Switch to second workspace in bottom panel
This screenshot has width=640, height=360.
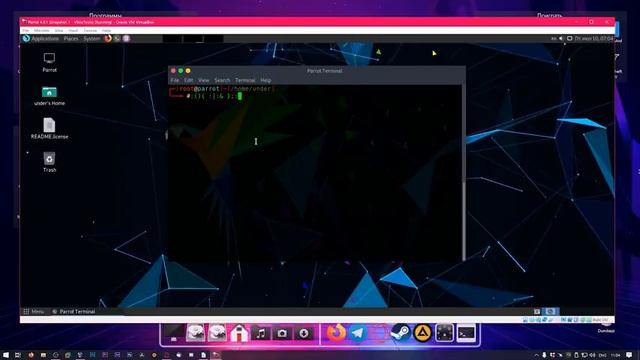tap(550, 311)
